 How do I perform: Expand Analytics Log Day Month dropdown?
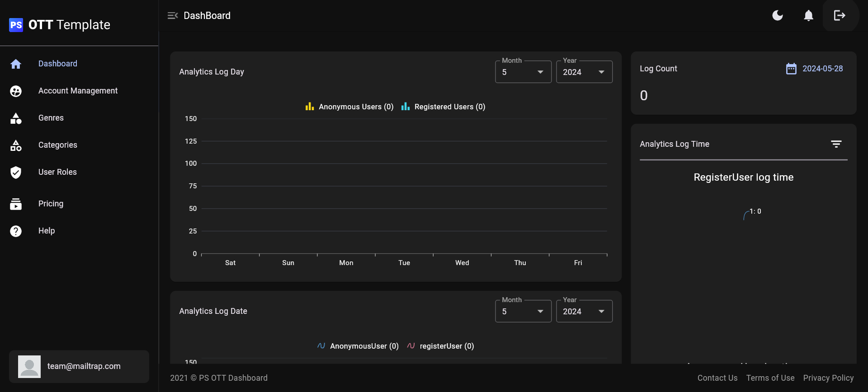pyautogui.click(x=523, y=72)
